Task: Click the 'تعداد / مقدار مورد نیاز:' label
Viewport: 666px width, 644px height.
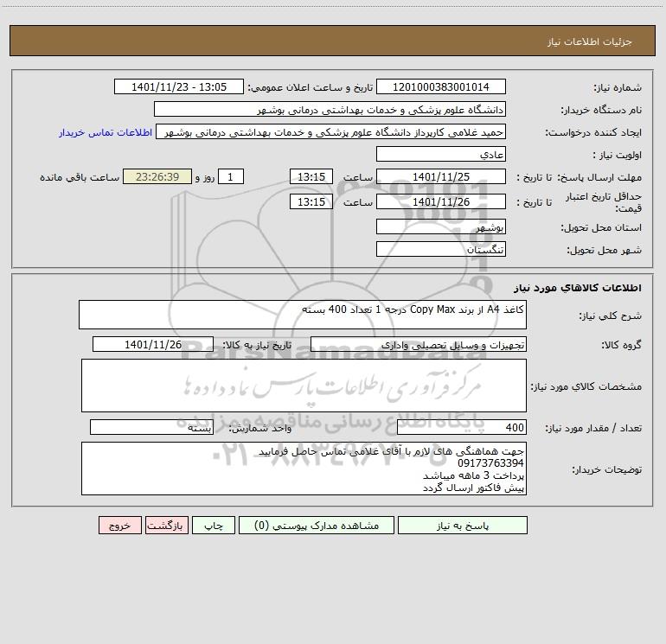Action: click(593, 429)
